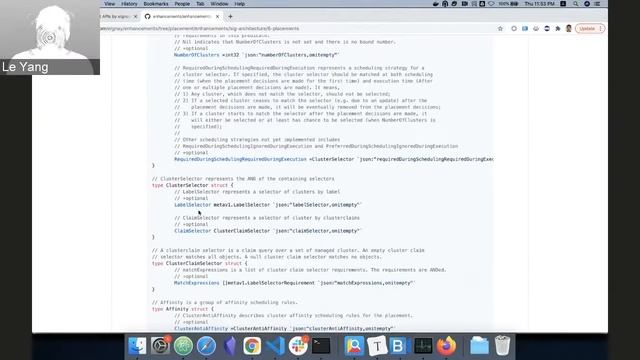The width and height of the screenshot is (640, 360).
Task: Open the blue folder in the dock
Action: 479,346
